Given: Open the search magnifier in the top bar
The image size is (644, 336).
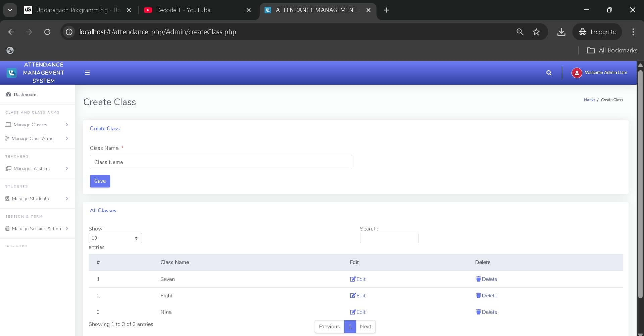Looking at the screenshot, I should [549, 73].
